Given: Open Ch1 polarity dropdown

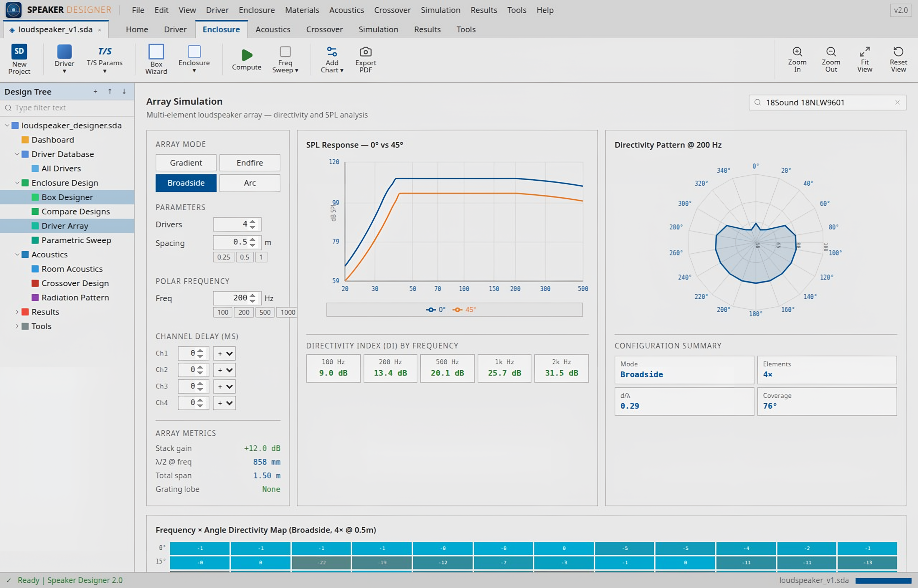Looking at the screenshot, I should (x=224, y=354).
